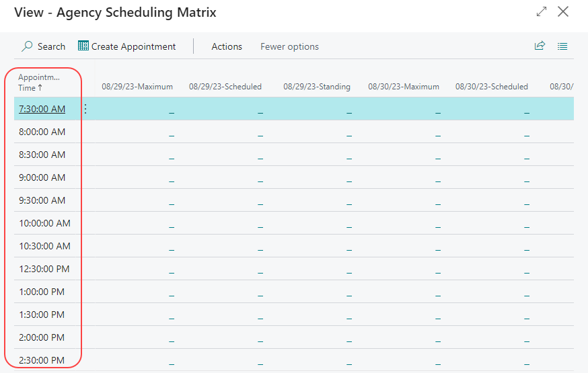The height and width of the screenshot is (373, 588).
Task: Click the 08/30/23-Maximum column header
Action: click(x=404, y=87)
